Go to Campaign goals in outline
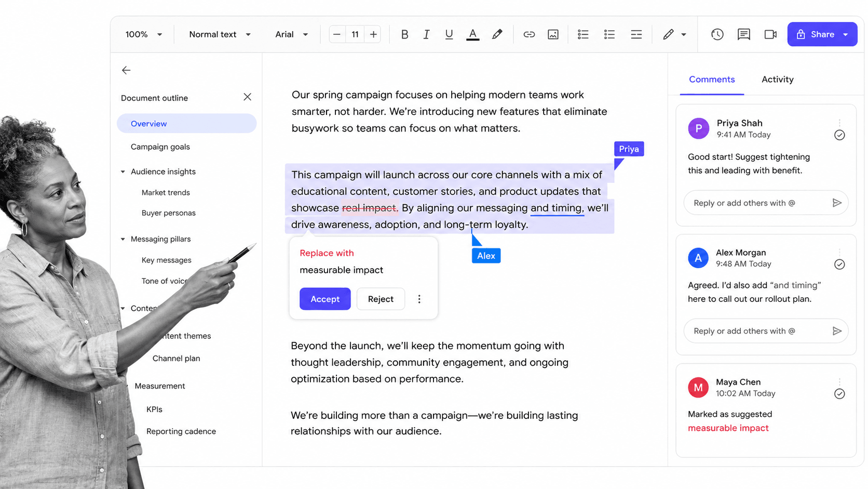868x489 pixels. [160, 147]
